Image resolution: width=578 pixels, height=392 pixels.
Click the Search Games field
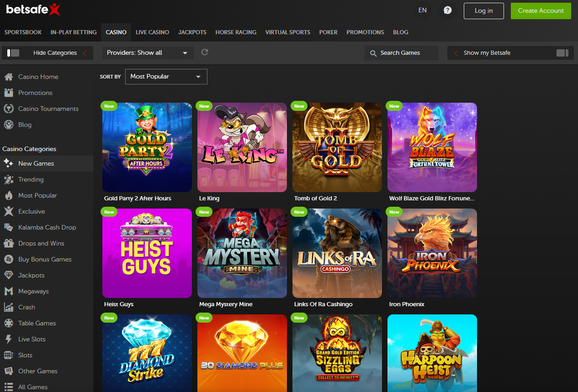click(401, 53)
